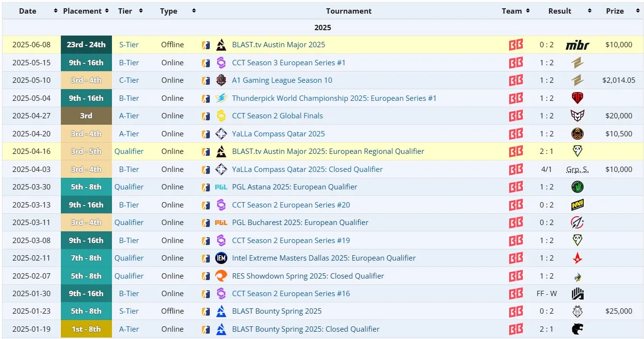The image size is (644, 339).
Task: Open the A1 Gaming League Season 10 link
Action: tap(282, 80)
